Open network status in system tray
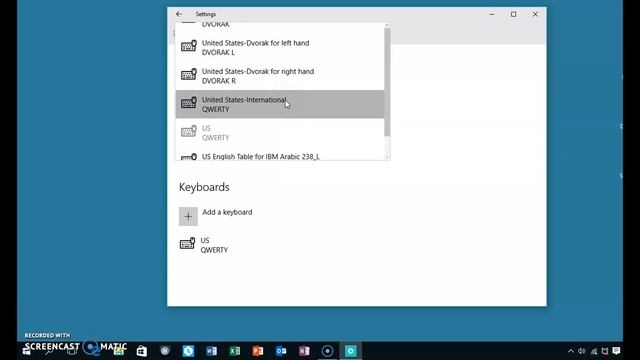The image size is (640, 360). pyautogui.click(x=594, y=351)
